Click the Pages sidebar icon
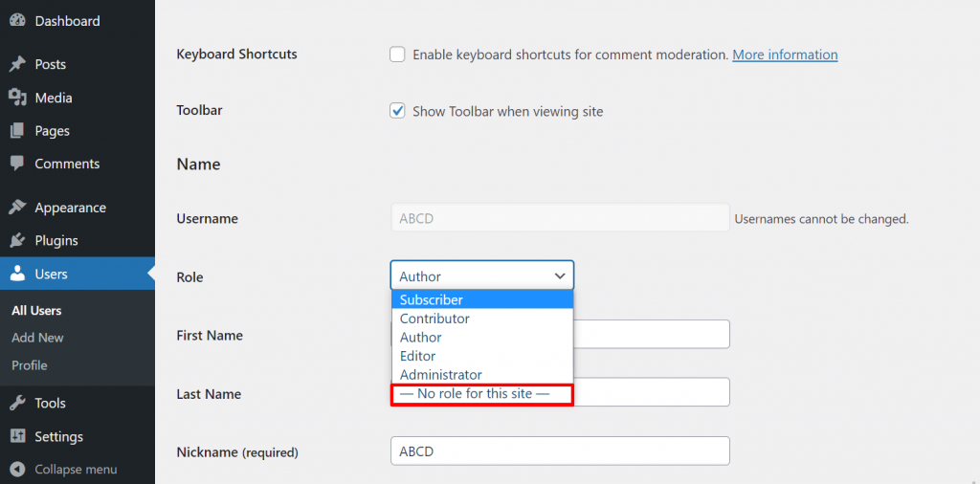 coord(17,131)
